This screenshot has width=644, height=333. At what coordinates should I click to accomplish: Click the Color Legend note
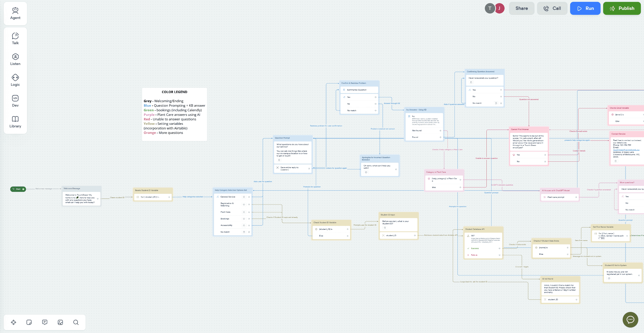click(175, 114)
